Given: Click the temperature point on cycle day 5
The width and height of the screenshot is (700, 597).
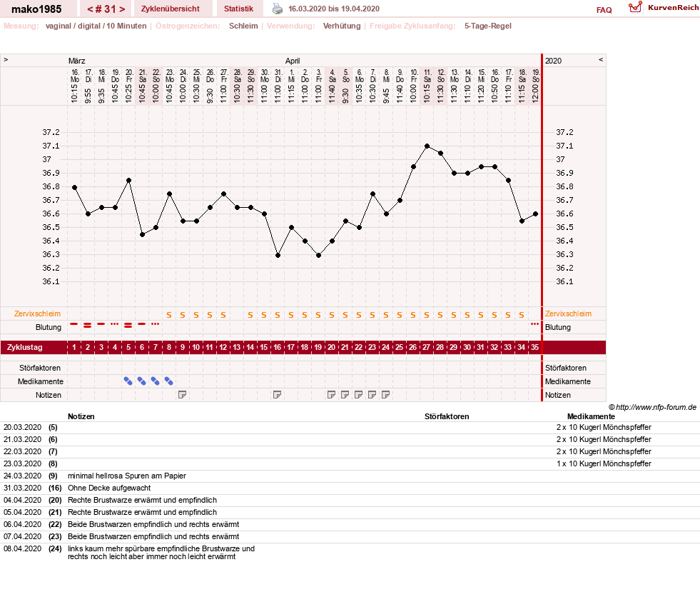Looking at the screenshot, I should click(128, 181).
